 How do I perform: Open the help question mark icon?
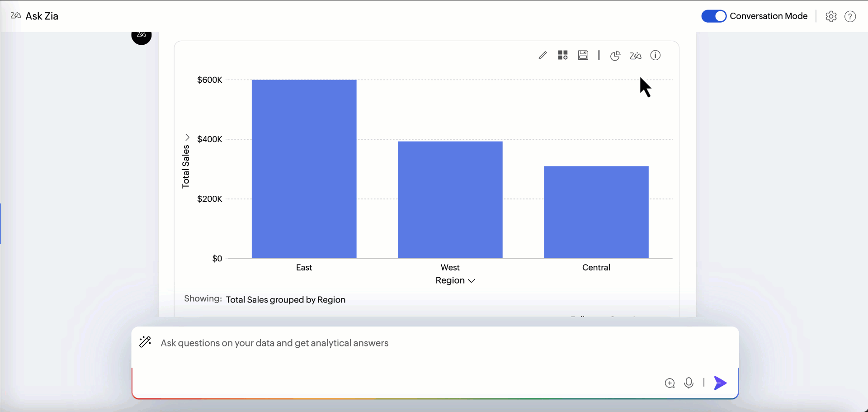850,16
